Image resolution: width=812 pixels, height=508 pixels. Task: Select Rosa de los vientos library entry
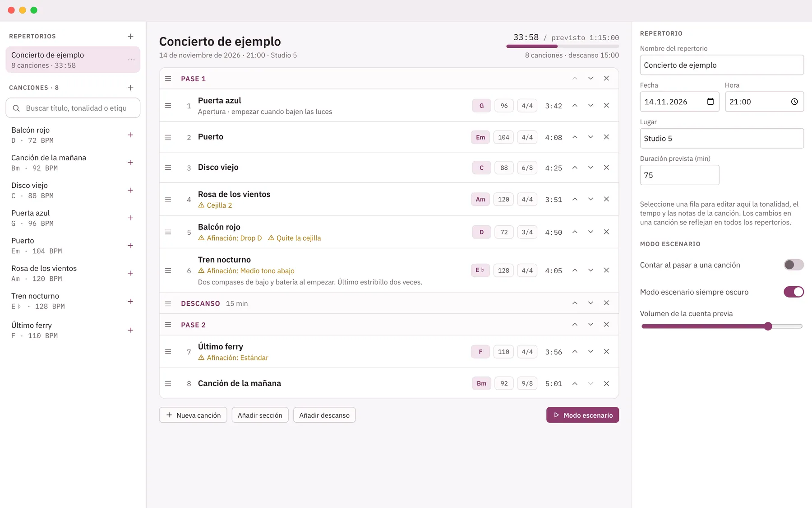[x=73, y=273]
